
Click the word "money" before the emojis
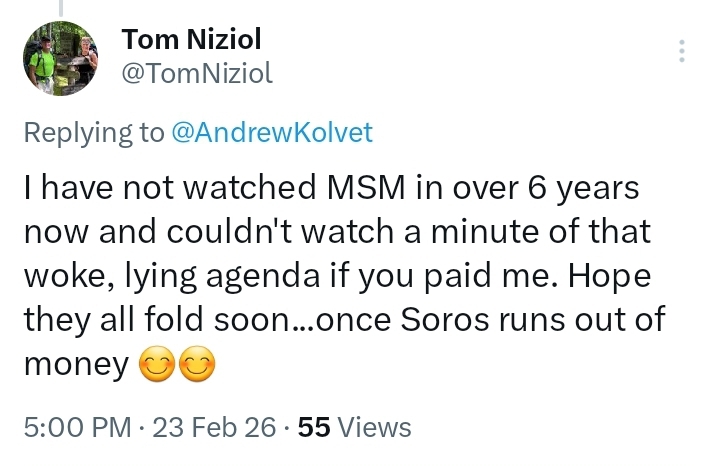[x=74, y=368]
